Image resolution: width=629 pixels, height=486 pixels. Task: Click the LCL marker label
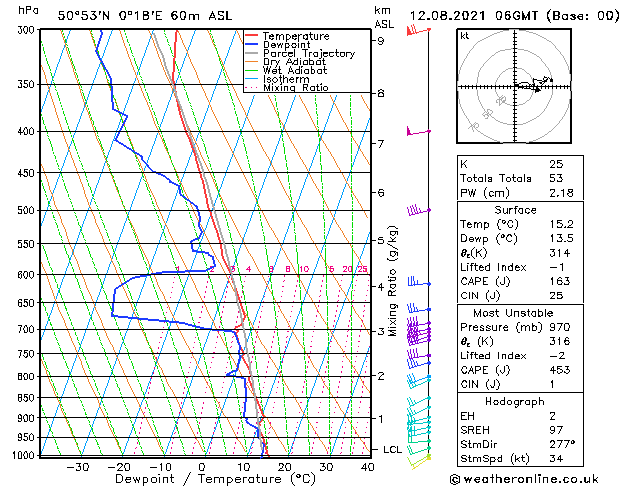(x=392, y=450)
